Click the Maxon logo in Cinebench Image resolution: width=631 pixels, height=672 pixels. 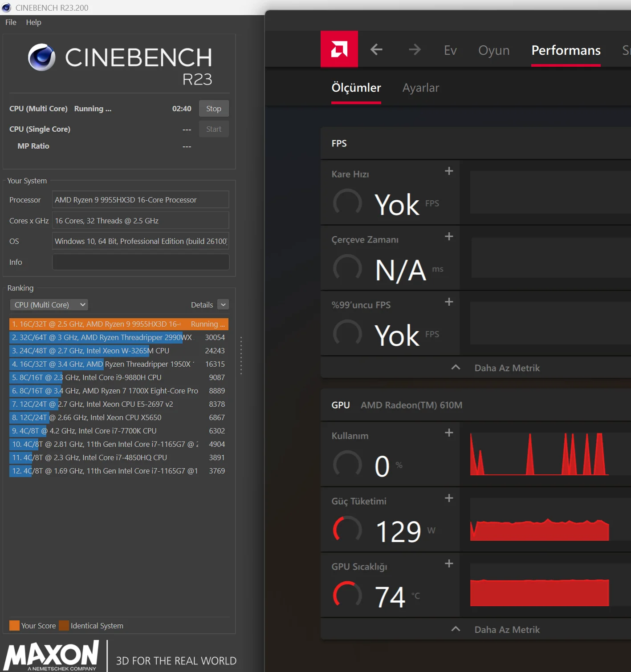pyautogui.click(x=52, y=656)
